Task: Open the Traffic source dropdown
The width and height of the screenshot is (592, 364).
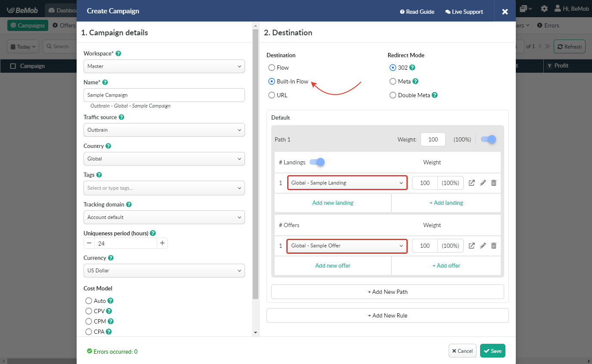Action: [164, 130]
